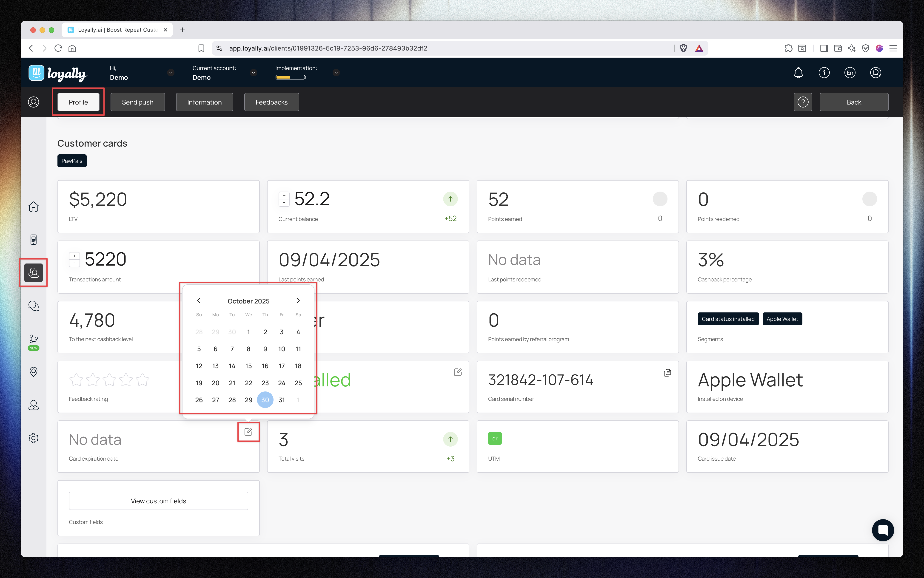Go to next month in calendar

(298, 300)
